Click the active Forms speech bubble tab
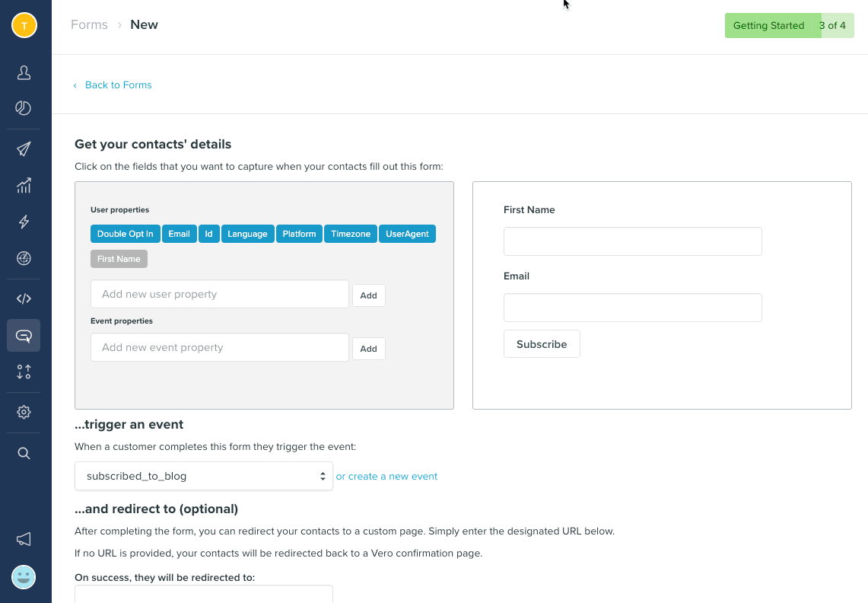 [24, 335]
